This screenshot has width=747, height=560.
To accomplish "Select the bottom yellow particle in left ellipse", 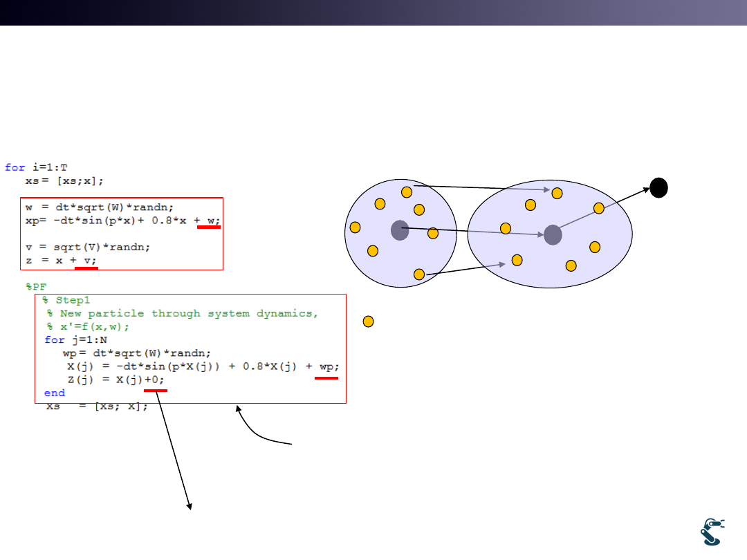I will click(x=418, y=274).
